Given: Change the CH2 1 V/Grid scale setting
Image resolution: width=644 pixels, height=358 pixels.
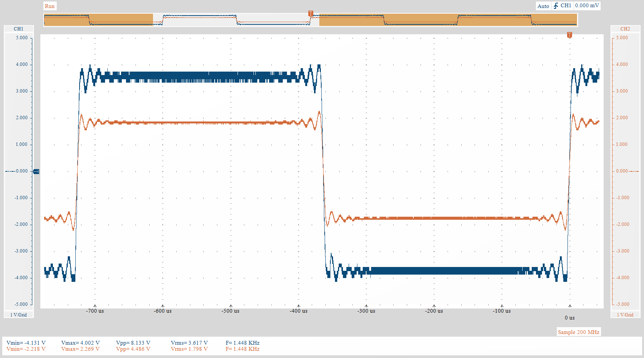Looking at the screenshot, I should pyautogui.click(x=625, y=315).
